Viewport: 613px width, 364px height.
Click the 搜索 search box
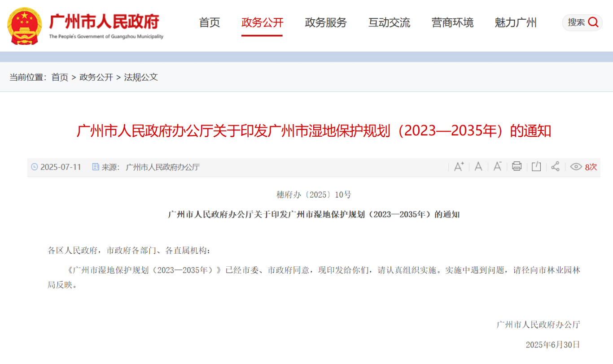pyautogui.click(x=576, y=22)
